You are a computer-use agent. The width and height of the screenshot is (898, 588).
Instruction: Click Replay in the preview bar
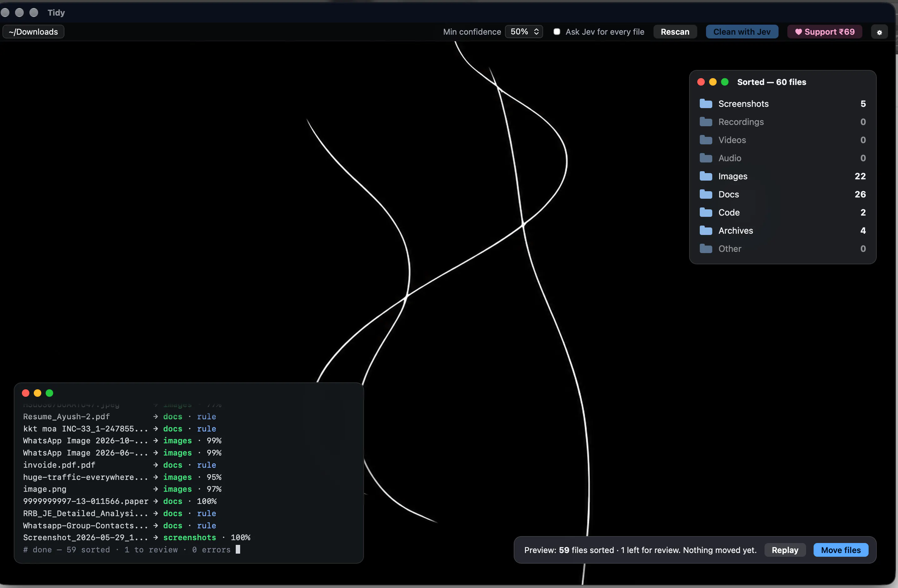tap(785, 550)
